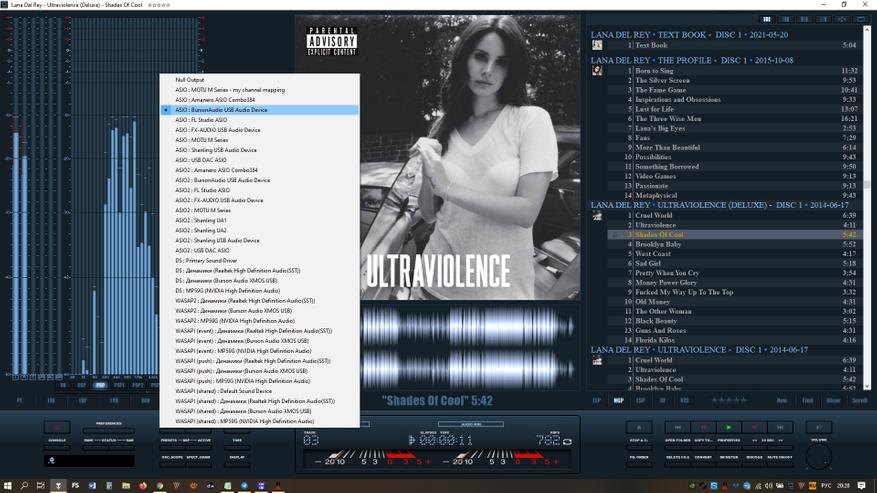Open the LIB tab at bottom left

(x=51, y=400)
